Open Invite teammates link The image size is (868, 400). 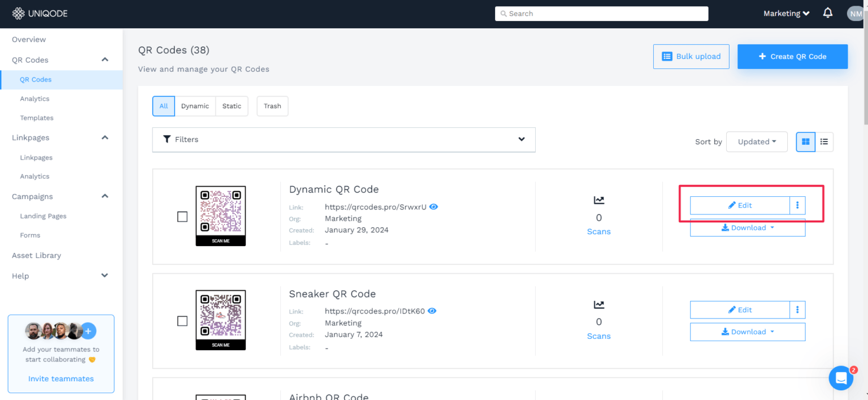(60, 379)
